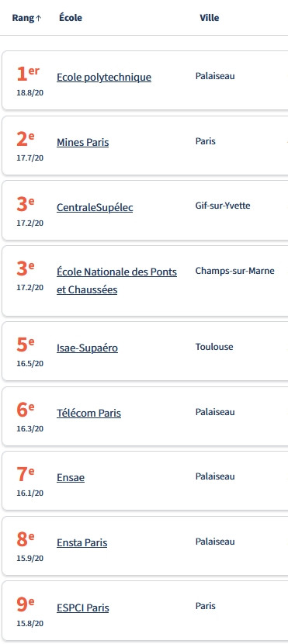288x644 pixels.
Task: Open the Isae-Supaéro link
Action: pos(87,348)
